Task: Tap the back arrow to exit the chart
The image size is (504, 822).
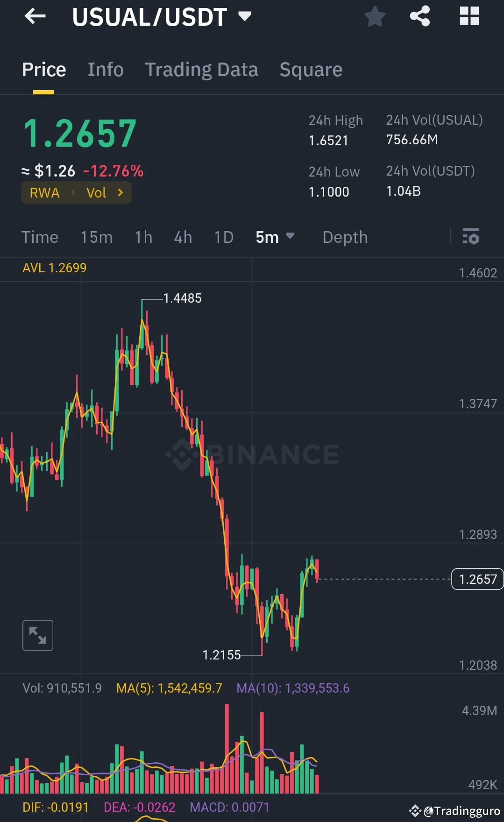Action: pyautogui.click(x=34, y=16)
